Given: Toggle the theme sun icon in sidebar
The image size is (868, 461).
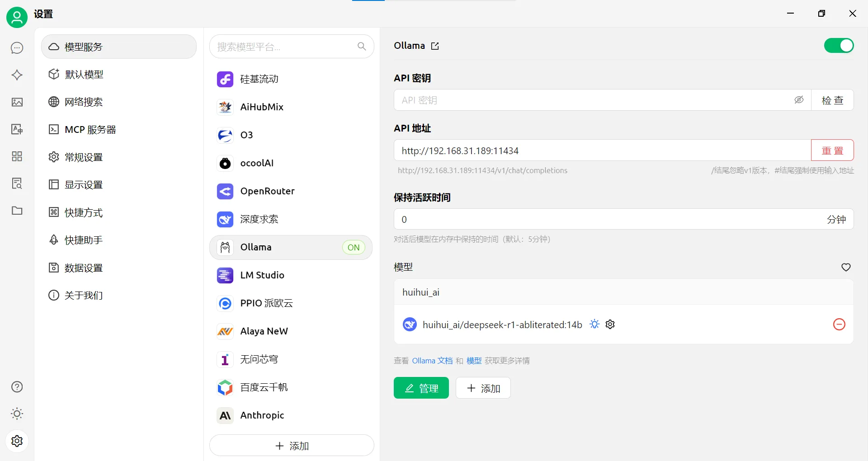Looking at the screenshot, I should 17,414.
